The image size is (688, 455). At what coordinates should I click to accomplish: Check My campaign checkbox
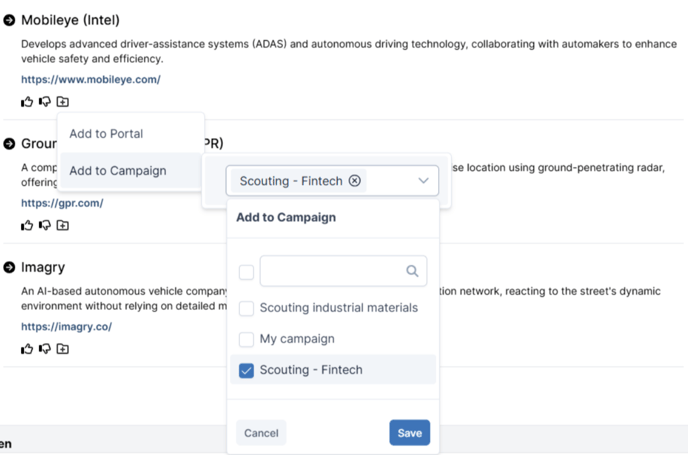click(246, 339)
